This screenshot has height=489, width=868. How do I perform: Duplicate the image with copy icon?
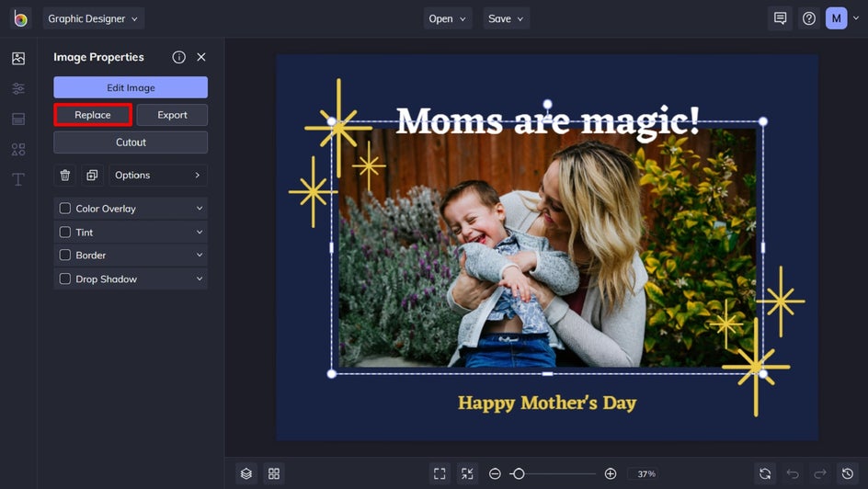click(92, 176)
